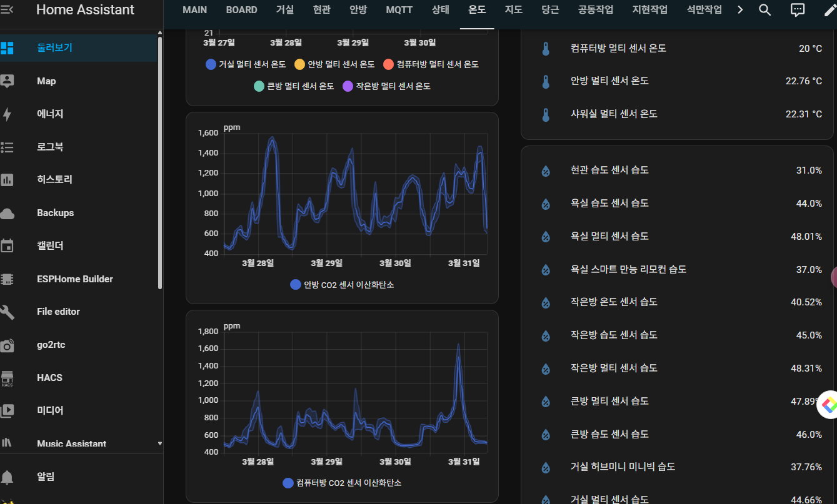
Task: Switch to the MQTT tab
Action: click(x=399, y=10)
